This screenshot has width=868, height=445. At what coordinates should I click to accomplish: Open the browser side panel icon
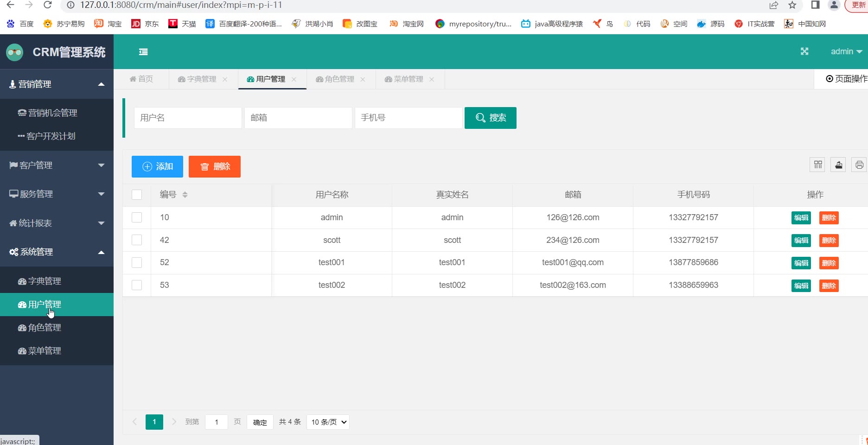[x=815, y=5]
